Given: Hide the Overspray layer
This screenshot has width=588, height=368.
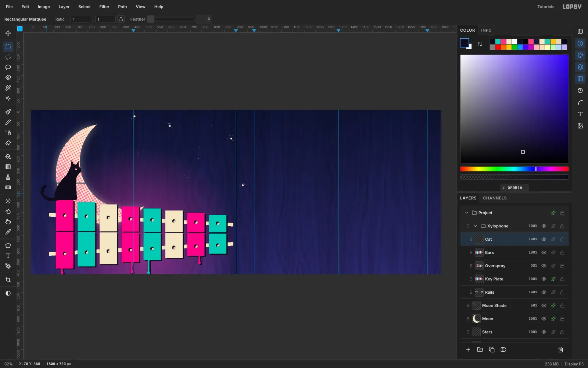Looking at the screenshot, I should click(x=544, y=266).
